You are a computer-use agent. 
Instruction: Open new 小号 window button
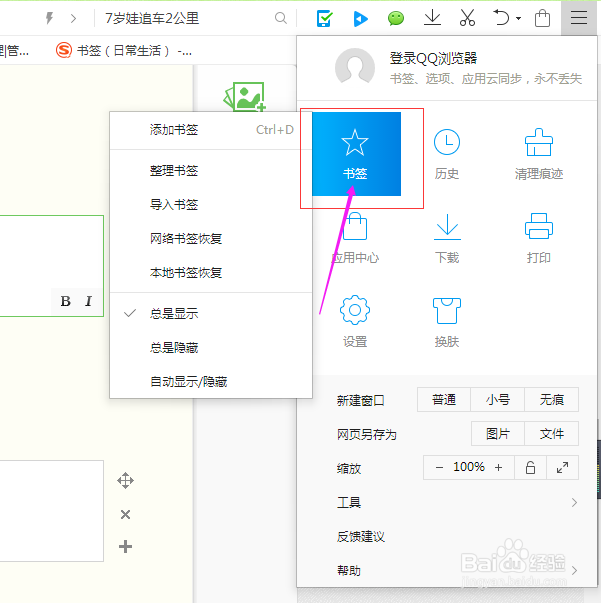[498, 400]
